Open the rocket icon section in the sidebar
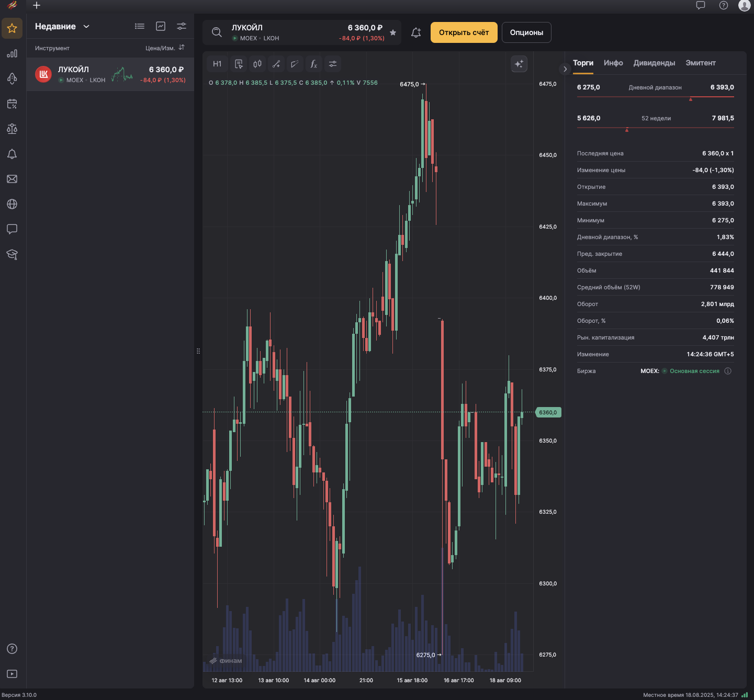754x700 pixels. click(12, 78)
